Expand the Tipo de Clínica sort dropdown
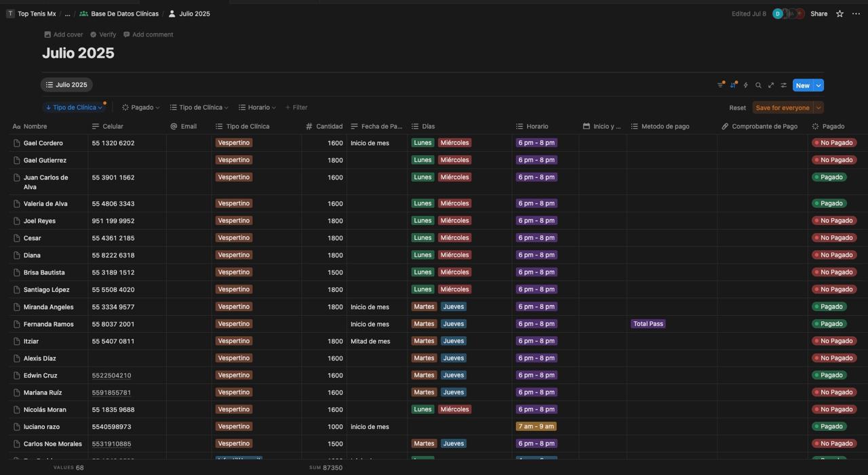This screenshot has width=868, height=475. click(x=75, y=108)
